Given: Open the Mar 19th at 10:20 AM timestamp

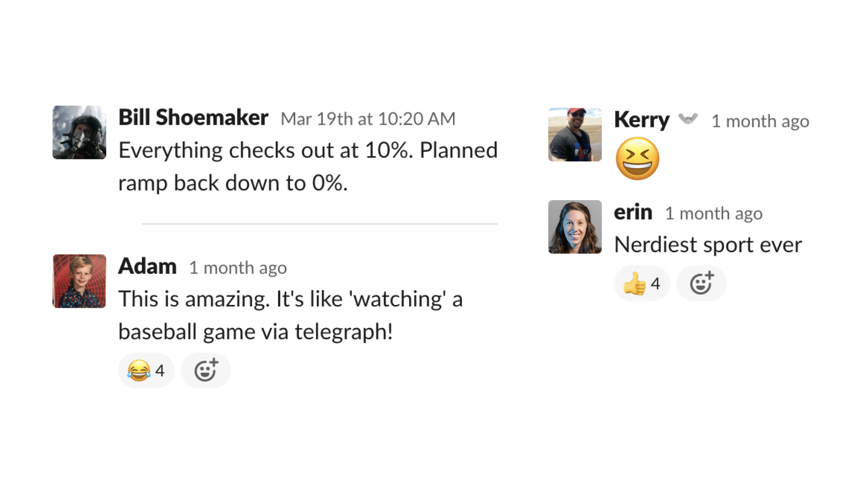Looking at the screenshot, I should coord(368,119).
